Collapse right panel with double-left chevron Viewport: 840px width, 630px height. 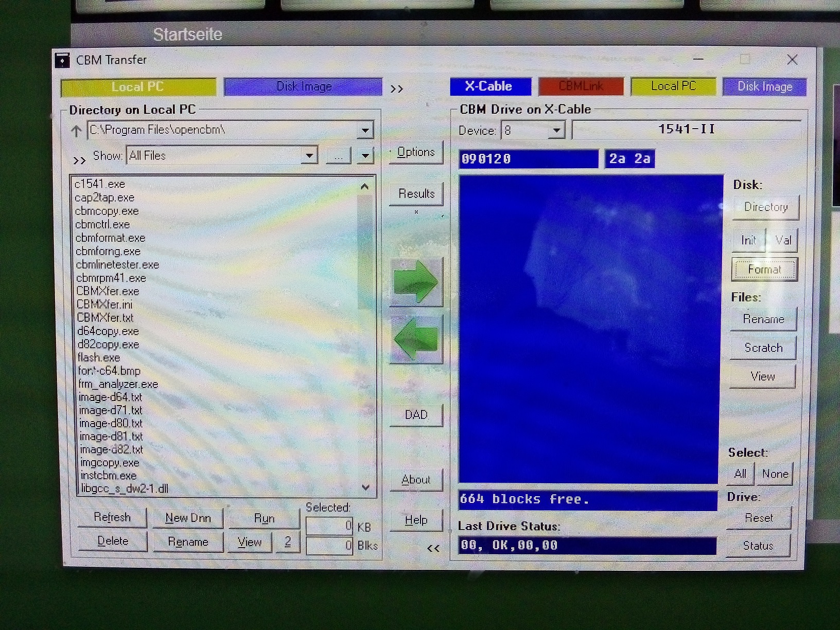click(x=433, y=549)
